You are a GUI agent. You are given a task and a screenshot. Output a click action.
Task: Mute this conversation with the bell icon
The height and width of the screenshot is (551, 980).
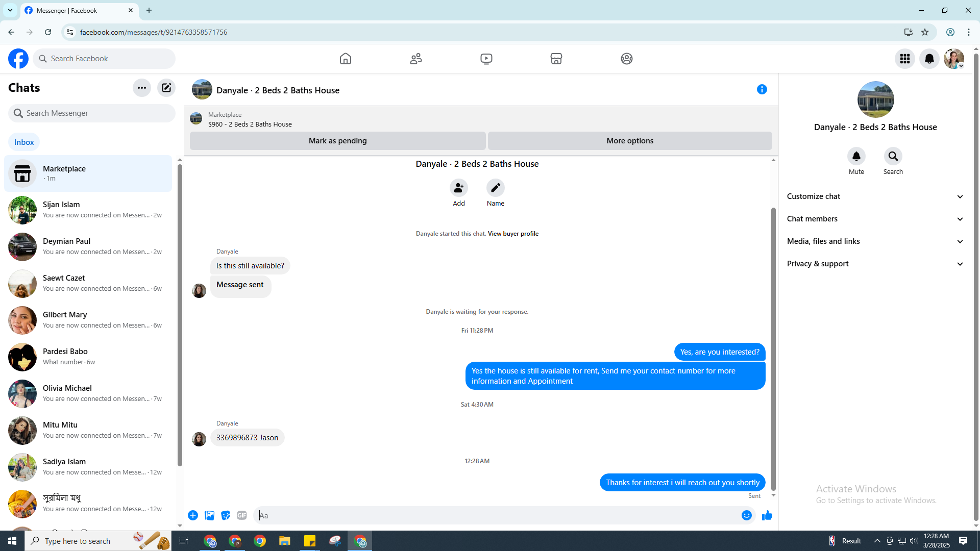[x=856, y=156]
